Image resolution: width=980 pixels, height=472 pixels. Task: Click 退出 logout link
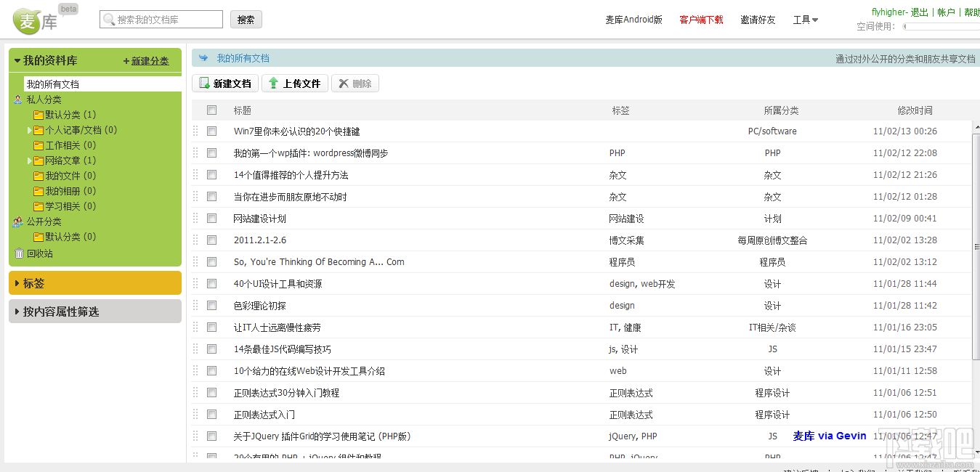(920, 12)
